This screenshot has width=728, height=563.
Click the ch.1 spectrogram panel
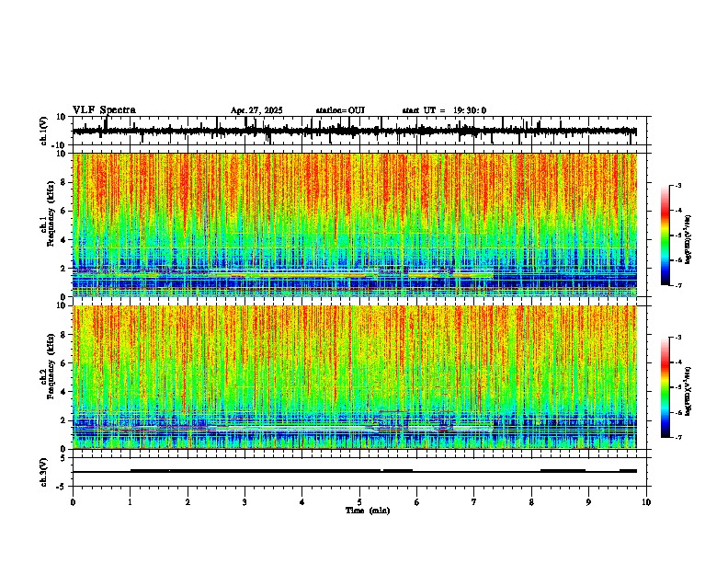pyautogui.click(x=355, y=224)
